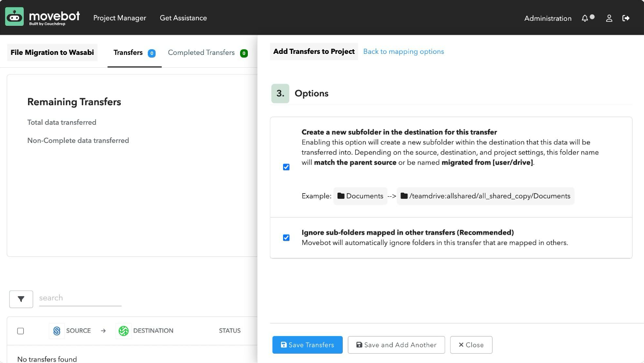Open the Administration menu
Image resolution: width=644 pixels, height=363 pixels.
click(x=548, y=18)
